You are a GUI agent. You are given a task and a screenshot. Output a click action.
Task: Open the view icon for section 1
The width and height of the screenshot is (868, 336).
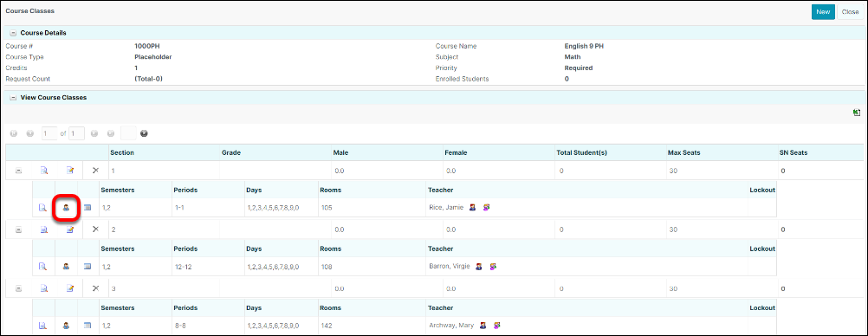(x=43, y=171)
